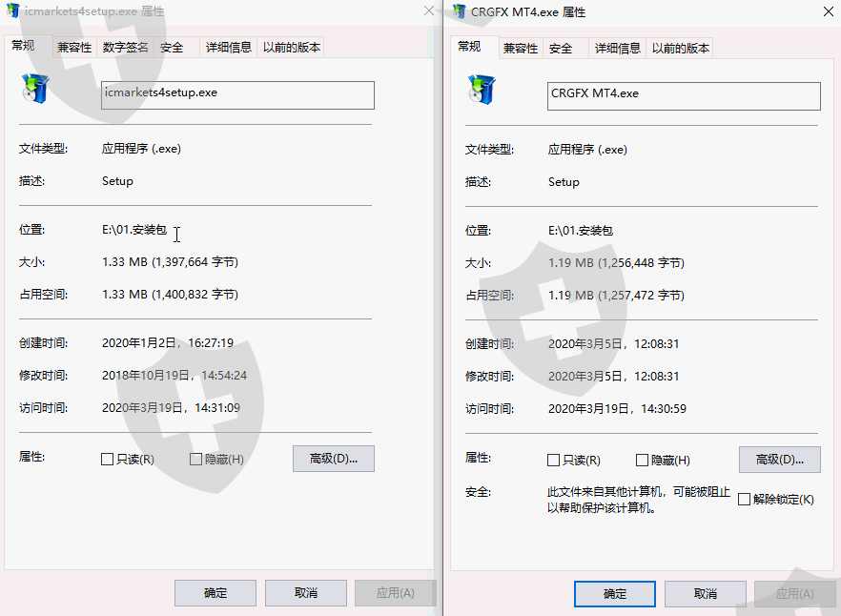
Task: Tick 解除锁定(K) to unblock the CRGFX file
Action: [744, 500]
